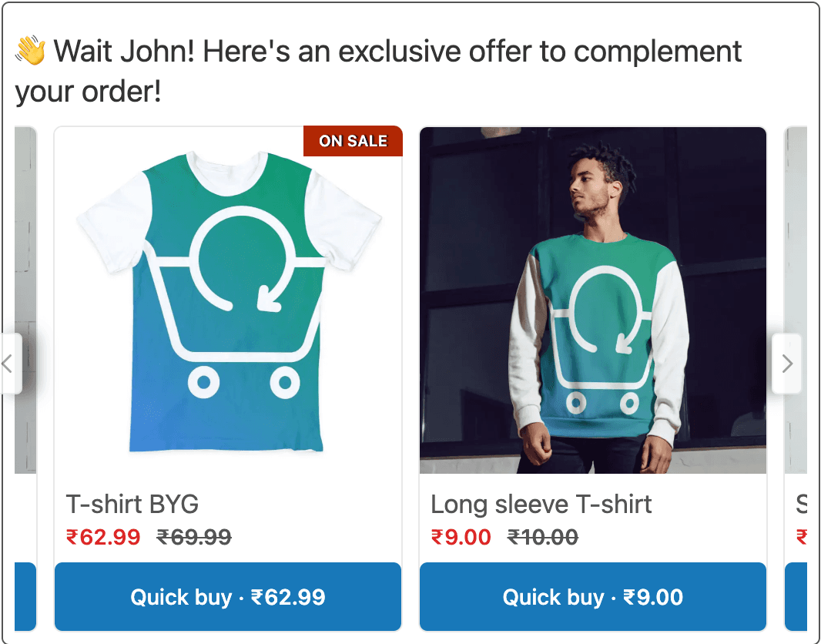Click the crossed-out ₹69.99 original price
This screenshot has height=644, width=821.
click(194, 537)
